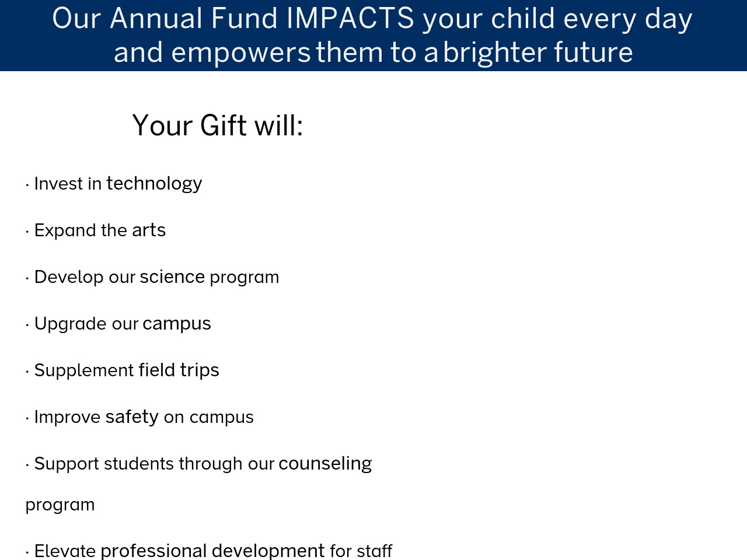
Task: Click the word "technology" in first bullet
Action: click(154, 184)
